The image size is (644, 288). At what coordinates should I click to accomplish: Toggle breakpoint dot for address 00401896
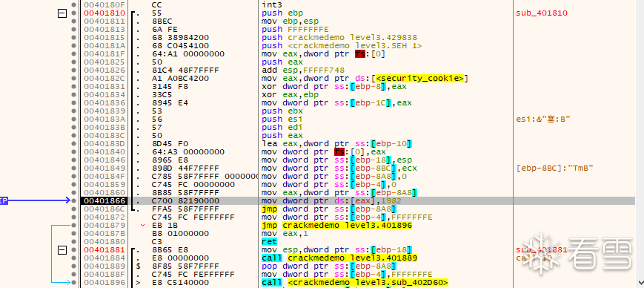point(74,282)
